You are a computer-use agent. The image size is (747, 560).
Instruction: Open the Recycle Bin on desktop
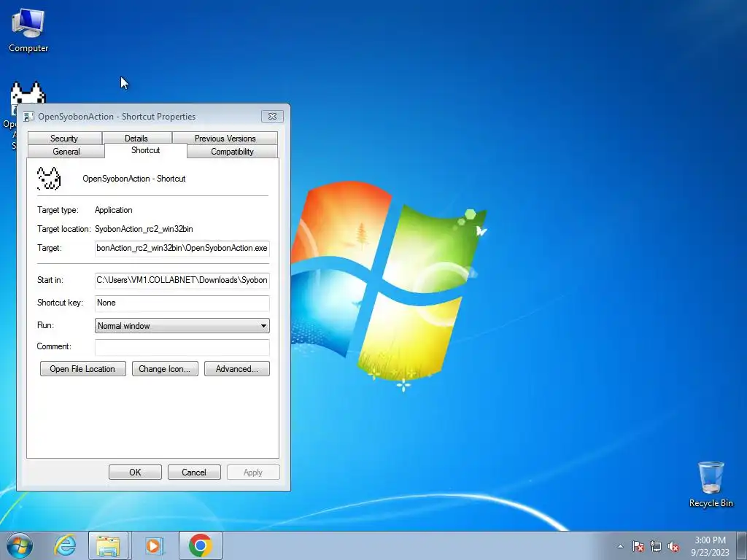point(711,484)
